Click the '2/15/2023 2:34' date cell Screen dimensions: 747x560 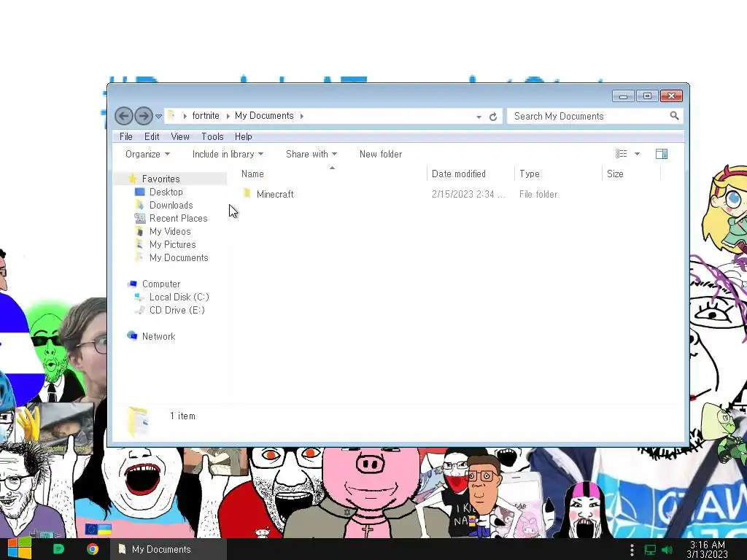pos(468,194)
